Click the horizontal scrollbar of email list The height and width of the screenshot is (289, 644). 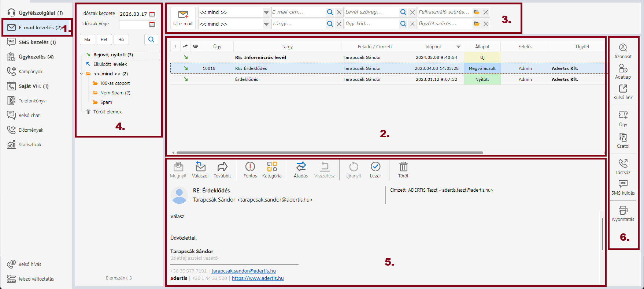pyautogui.click(x=330, y=153)
